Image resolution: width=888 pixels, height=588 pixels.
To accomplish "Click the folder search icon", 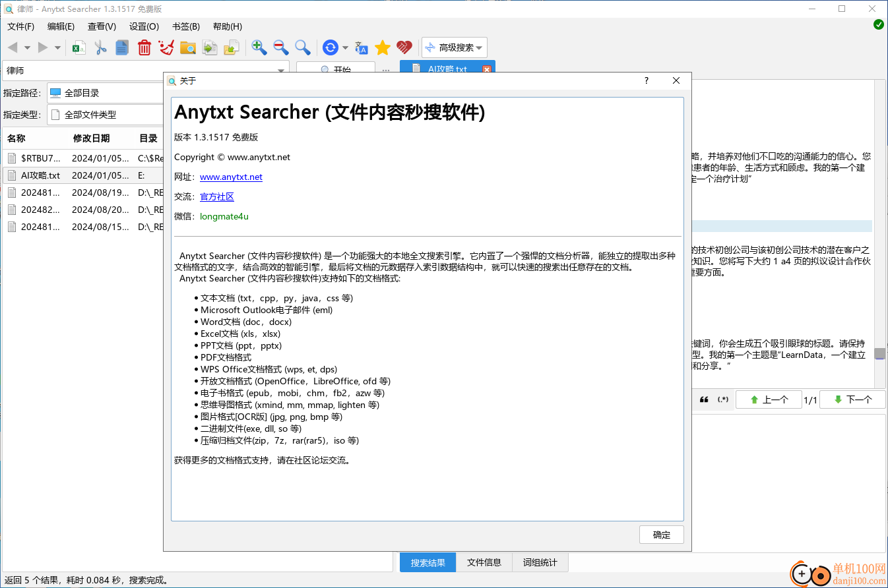I will pyautogui.click(x=188, y=47).
